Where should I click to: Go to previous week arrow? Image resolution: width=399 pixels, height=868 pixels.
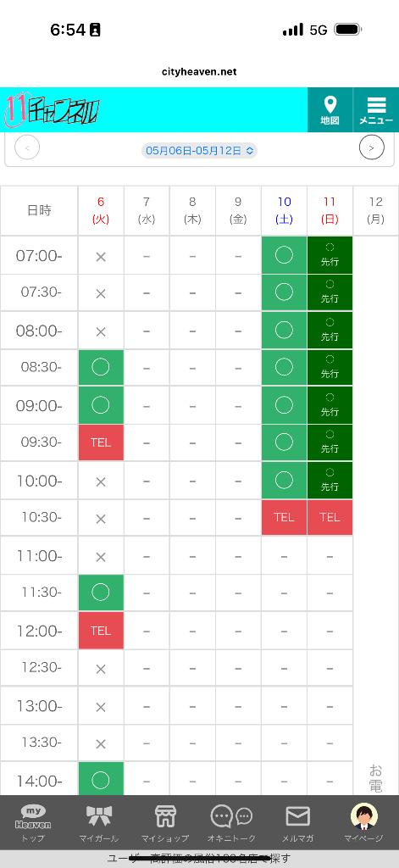27,147
